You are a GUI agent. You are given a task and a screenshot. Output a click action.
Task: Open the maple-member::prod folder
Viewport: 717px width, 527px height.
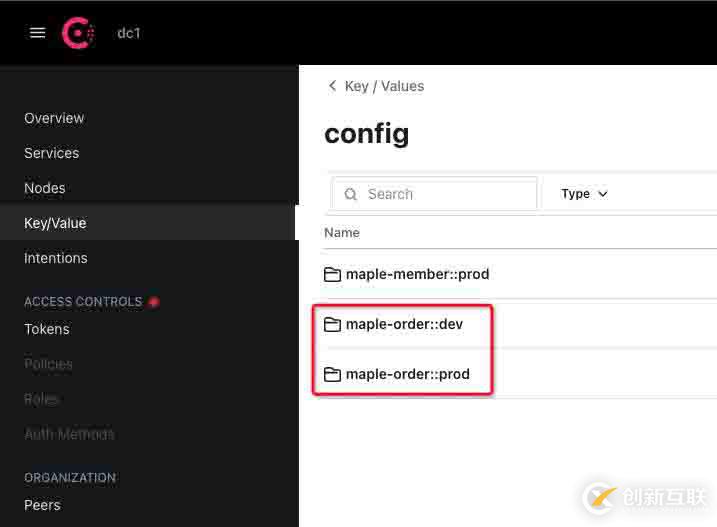pos(417,274)
